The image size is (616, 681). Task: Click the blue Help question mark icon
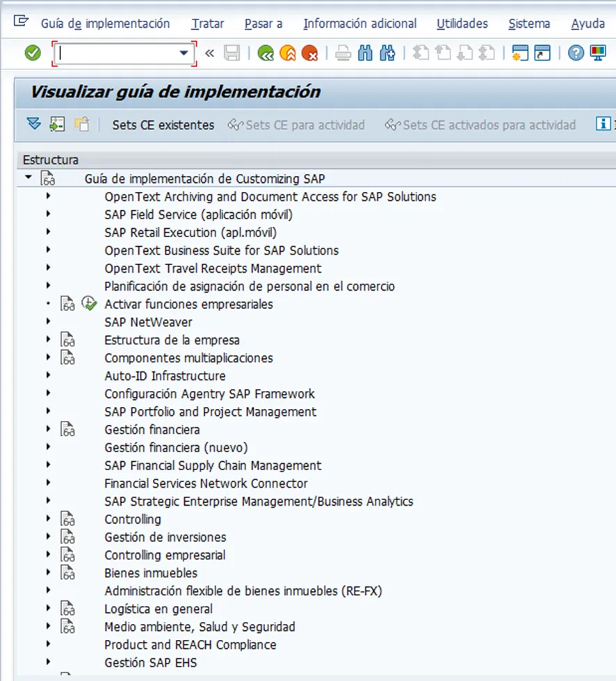click(x=576, y=53)
